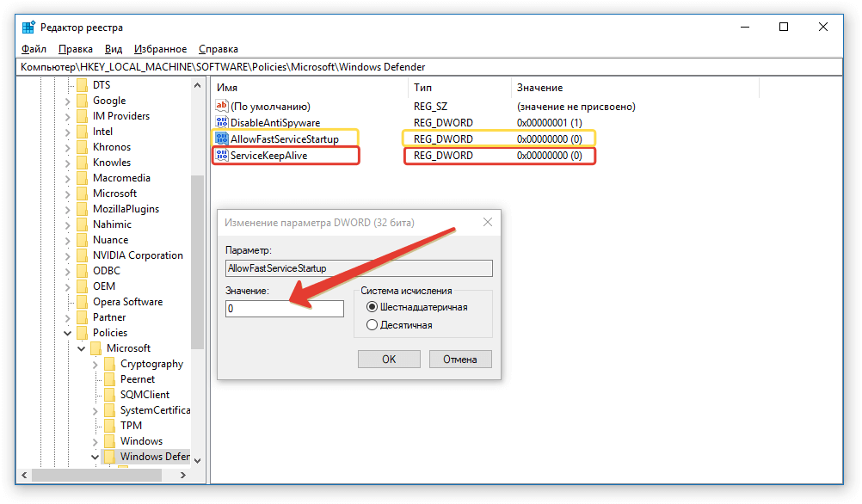
Task: Click the Отмена button in the dialog
Action: 460,359
